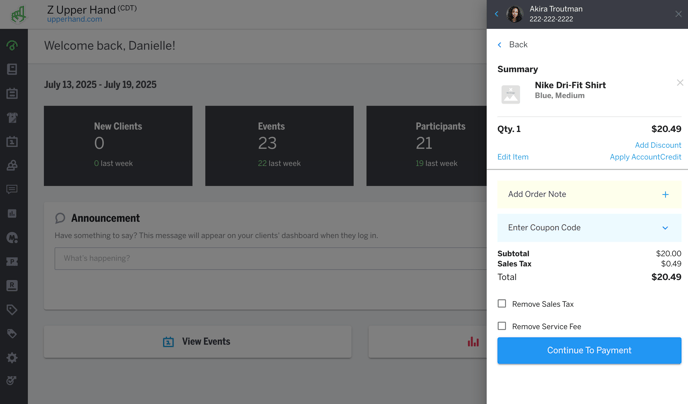Click Akira Troutman's profile avatar
This screenshot has width=688, height=404.
tap(515, 14)
